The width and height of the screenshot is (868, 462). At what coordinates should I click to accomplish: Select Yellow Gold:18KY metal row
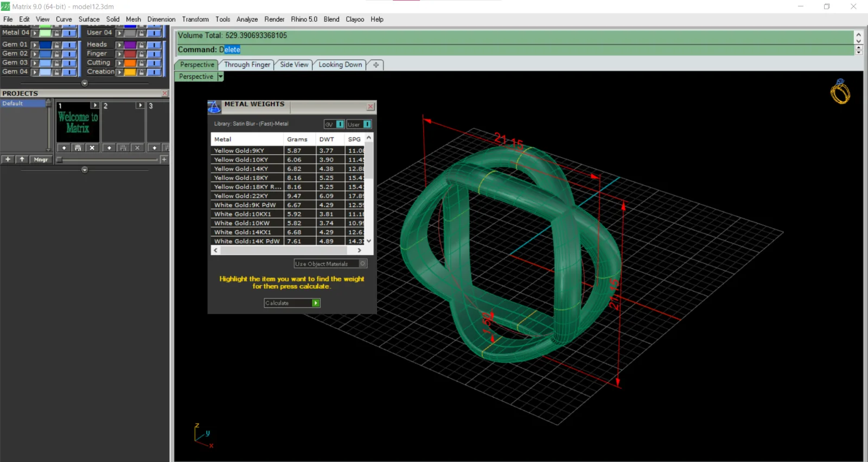288,178
